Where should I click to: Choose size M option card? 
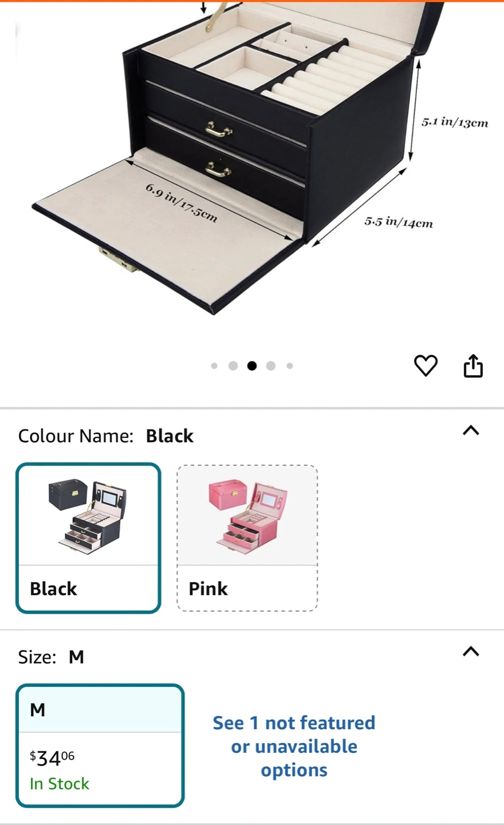(x=100, y=745)
